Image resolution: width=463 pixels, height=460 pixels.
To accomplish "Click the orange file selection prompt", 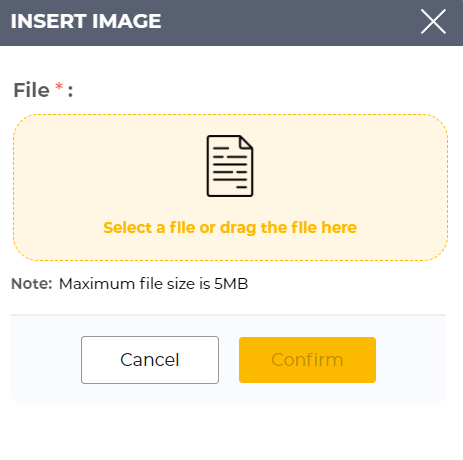I will (x=230, y=228).
